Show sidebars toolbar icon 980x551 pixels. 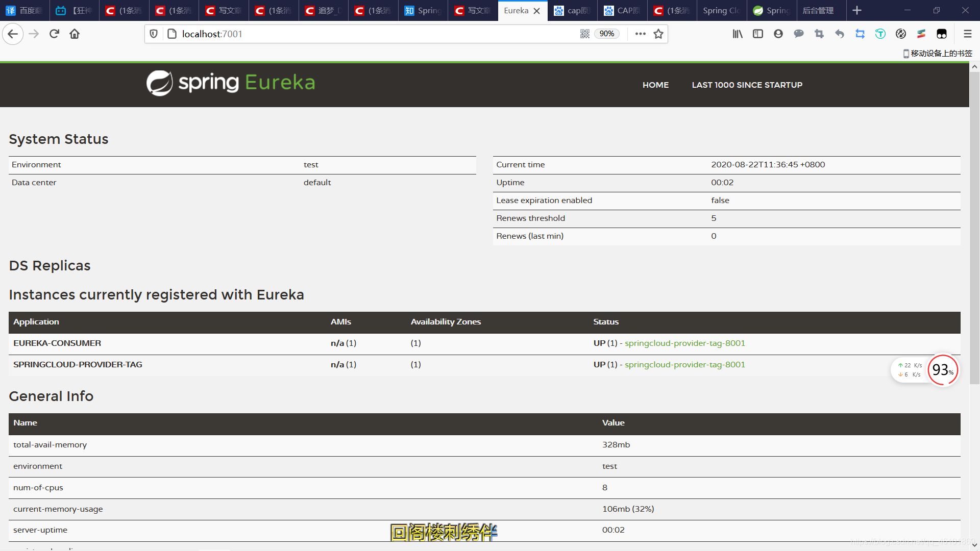tap(758, 34)
